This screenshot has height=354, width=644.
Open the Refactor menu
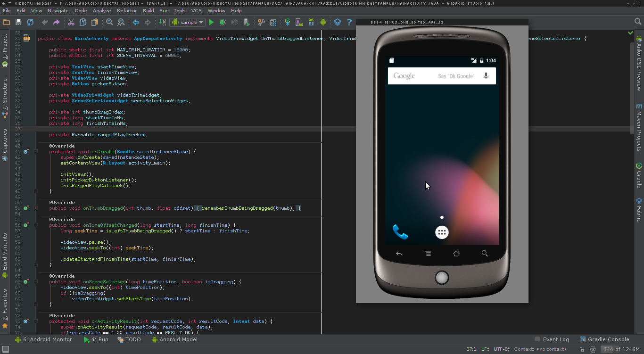[x=127, y=10]
